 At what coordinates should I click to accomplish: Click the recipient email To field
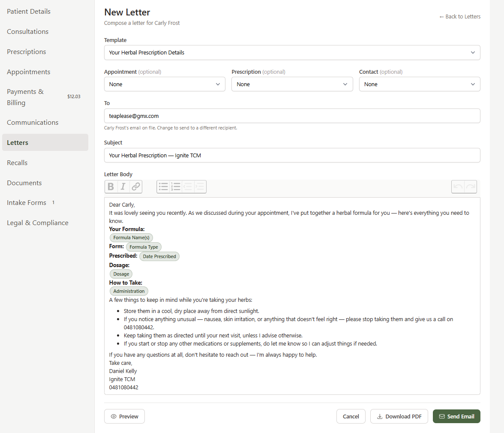pyautogui.click(x=292, y=116)
